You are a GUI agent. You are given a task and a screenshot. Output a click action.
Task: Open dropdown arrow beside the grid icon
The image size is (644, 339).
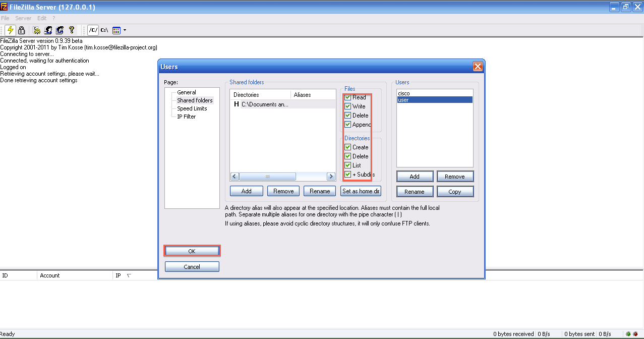pyautogui.click(x=125, y=30)
